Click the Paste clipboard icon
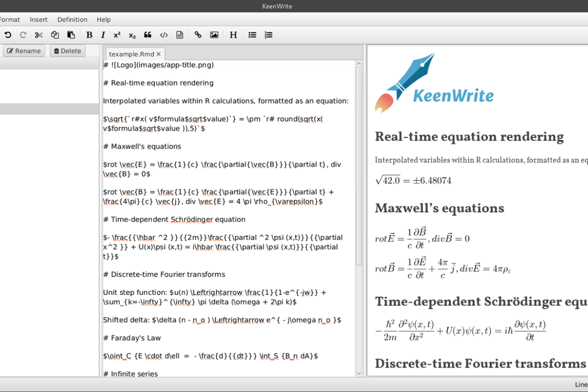Screen dimensions: 588x392 point(71,35)
